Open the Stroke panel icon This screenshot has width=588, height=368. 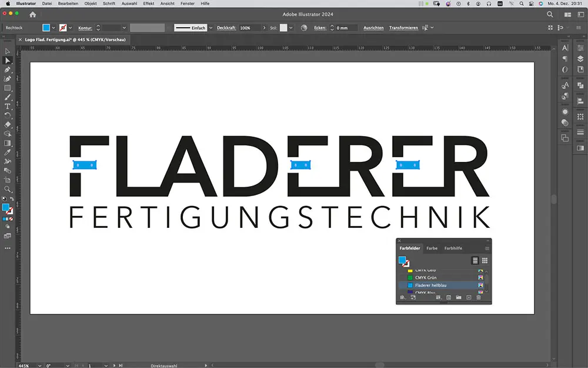pos(580,132)
